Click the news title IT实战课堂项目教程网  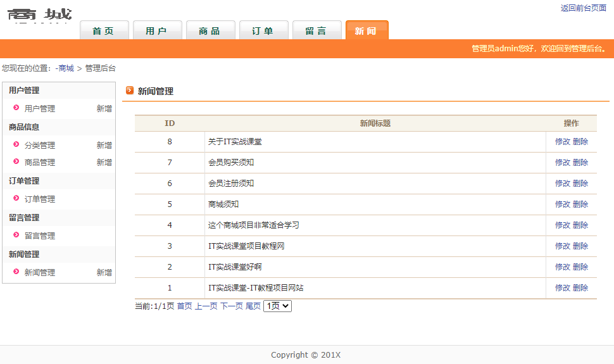246,246
